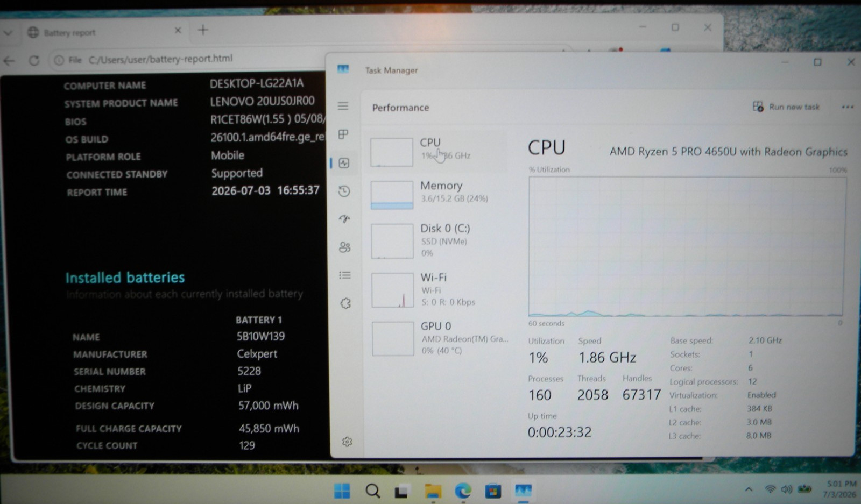Open Task Manager hamburger navigation menu
The image size is (861, 504).
coord(343,106)
